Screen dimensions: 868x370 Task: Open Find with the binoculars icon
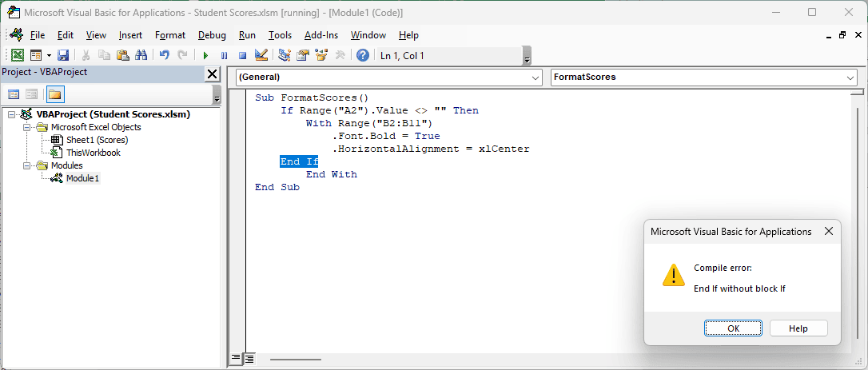pos(141,55)
